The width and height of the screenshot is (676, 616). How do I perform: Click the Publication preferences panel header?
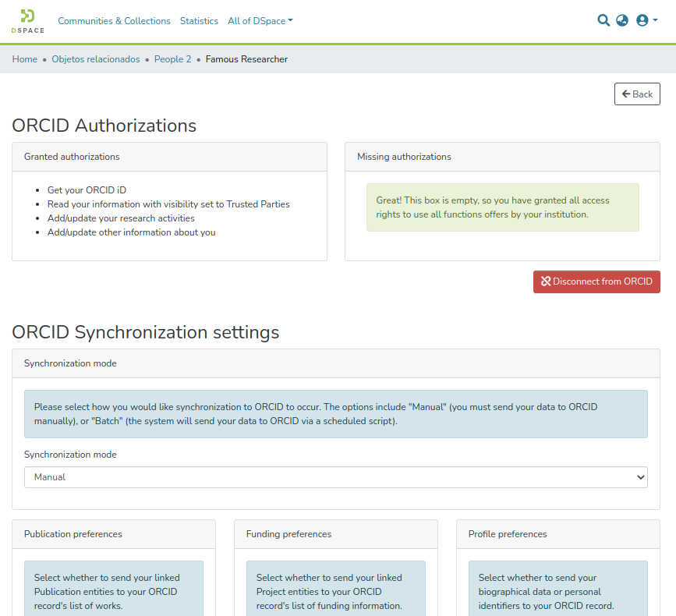pyautogui.click(x=114, y=534)
